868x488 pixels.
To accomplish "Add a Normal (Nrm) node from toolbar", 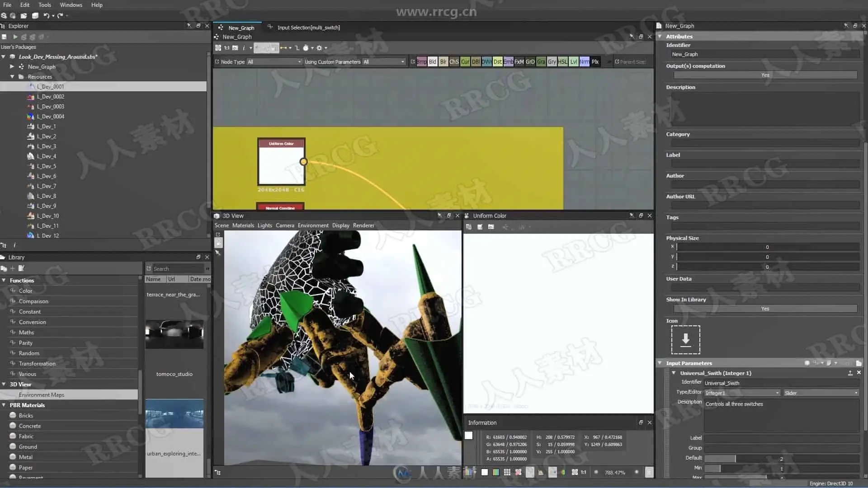I will click(x=584, y=62).
